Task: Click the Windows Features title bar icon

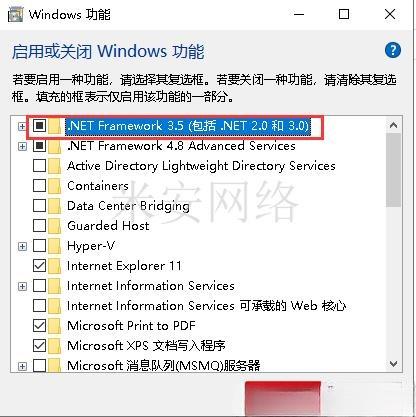Action: pos(15,14)
